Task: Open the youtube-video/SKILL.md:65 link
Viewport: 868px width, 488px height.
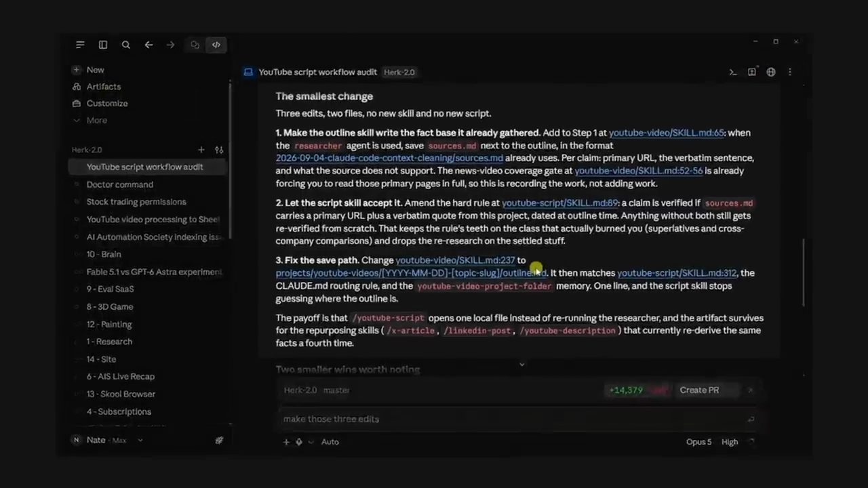Action: point(667,133)
